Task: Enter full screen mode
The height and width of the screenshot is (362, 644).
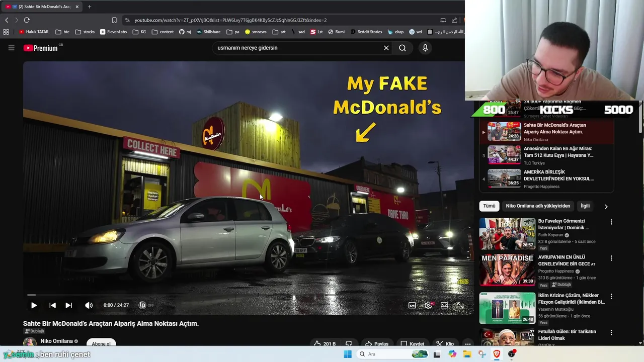Action: point(460,305)
